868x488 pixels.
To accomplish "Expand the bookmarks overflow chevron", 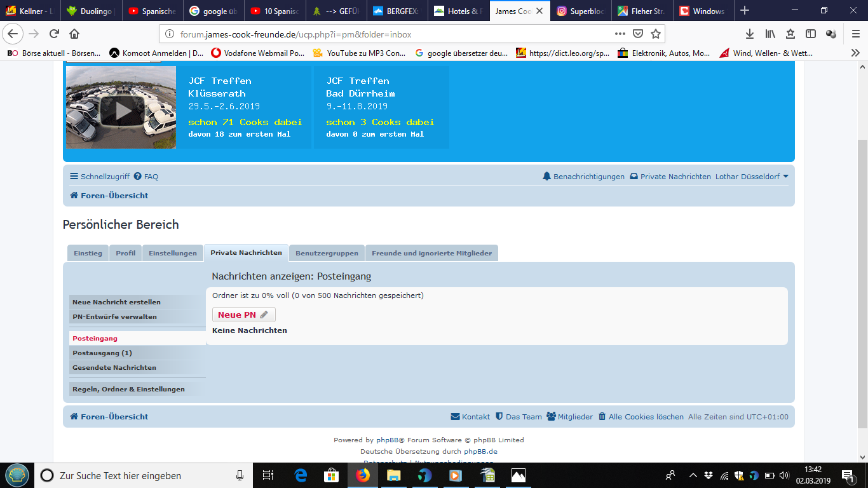I will click(x=855, y=53).
